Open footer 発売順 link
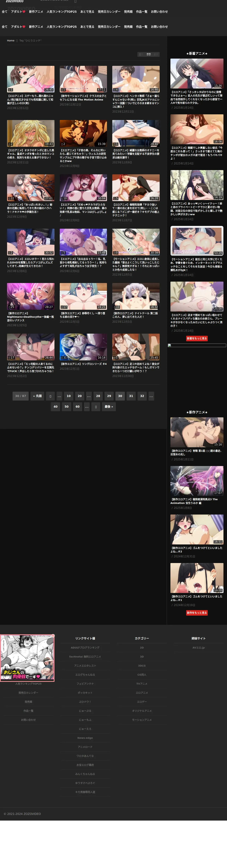227x868 pixels. coord(28,702)
